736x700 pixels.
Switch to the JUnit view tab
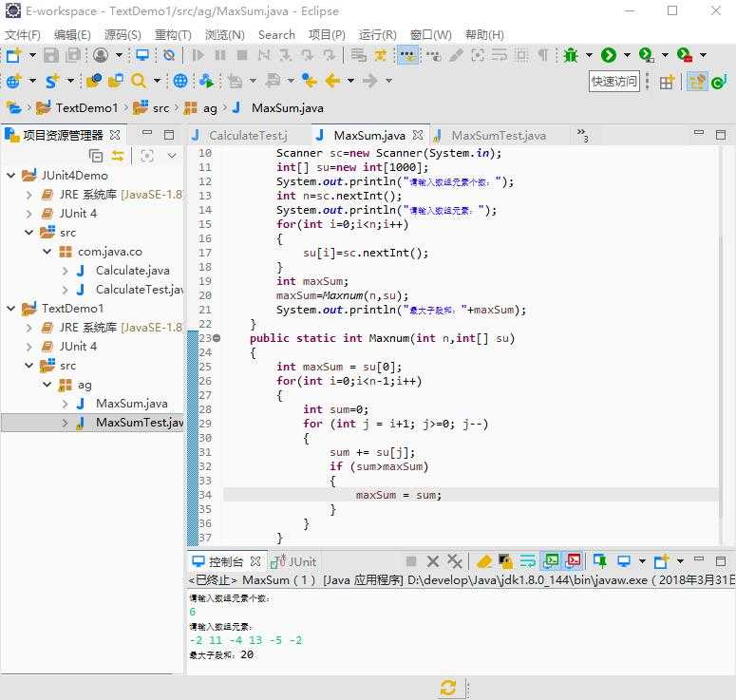[294, 561]
